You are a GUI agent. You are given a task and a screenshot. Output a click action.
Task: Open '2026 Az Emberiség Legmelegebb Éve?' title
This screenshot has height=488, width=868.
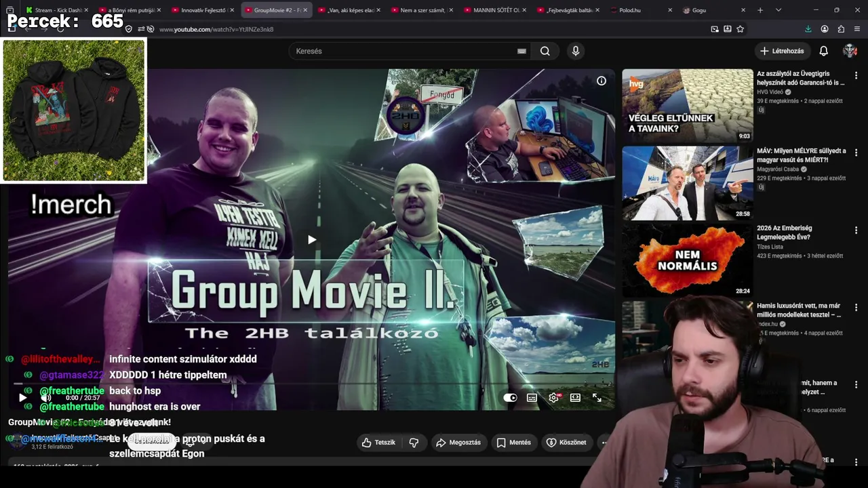click(x=784, y=232)
